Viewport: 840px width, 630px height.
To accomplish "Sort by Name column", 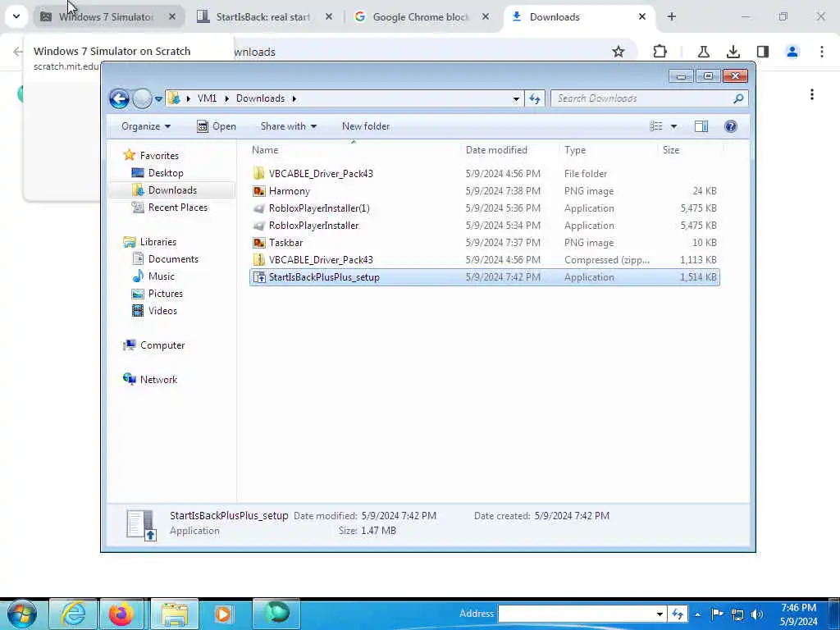I will pyautogui.click(x=265, y=150).
